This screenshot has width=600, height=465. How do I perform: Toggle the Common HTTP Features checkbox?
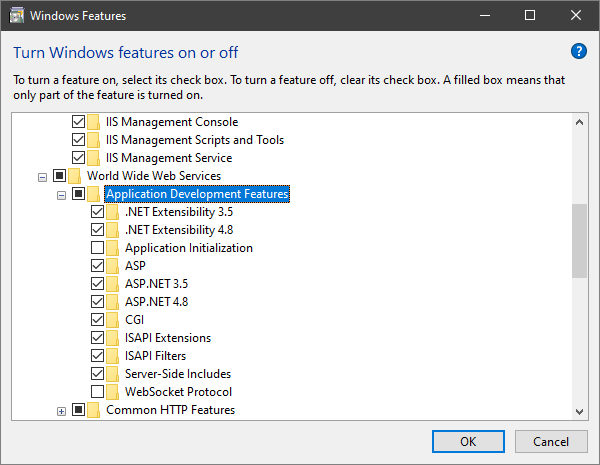78,410
